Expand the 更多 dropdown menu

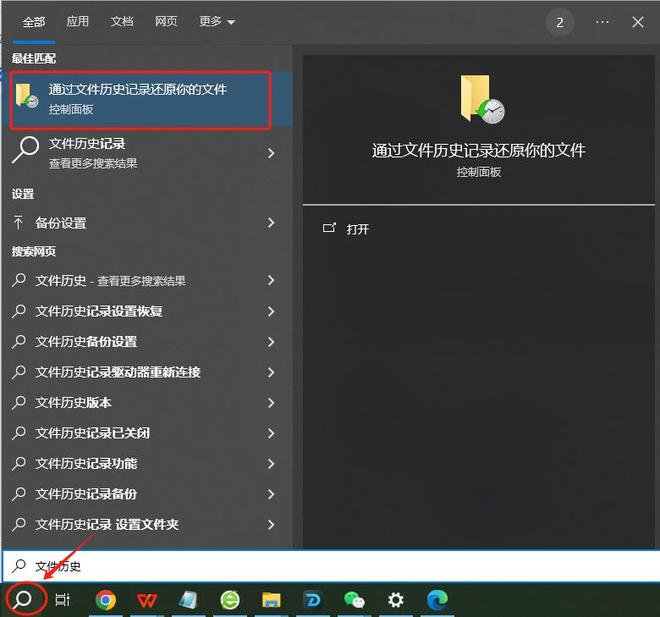pos(217,21)
